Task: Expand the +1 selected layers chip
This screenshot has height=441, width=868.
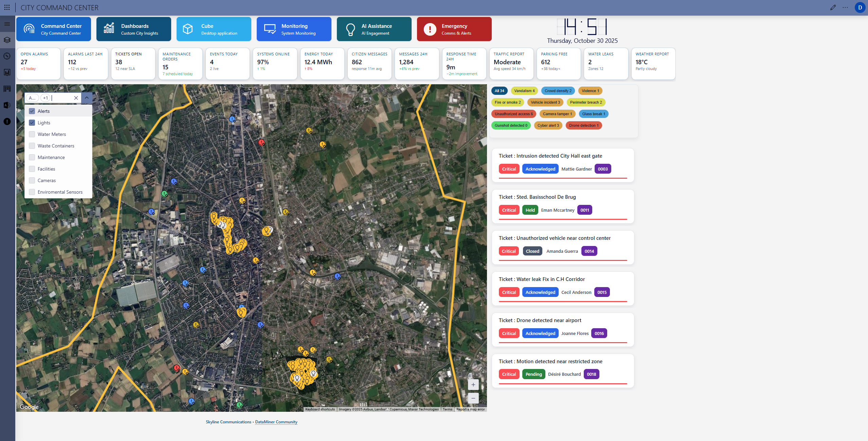Action: click(46, 98)
